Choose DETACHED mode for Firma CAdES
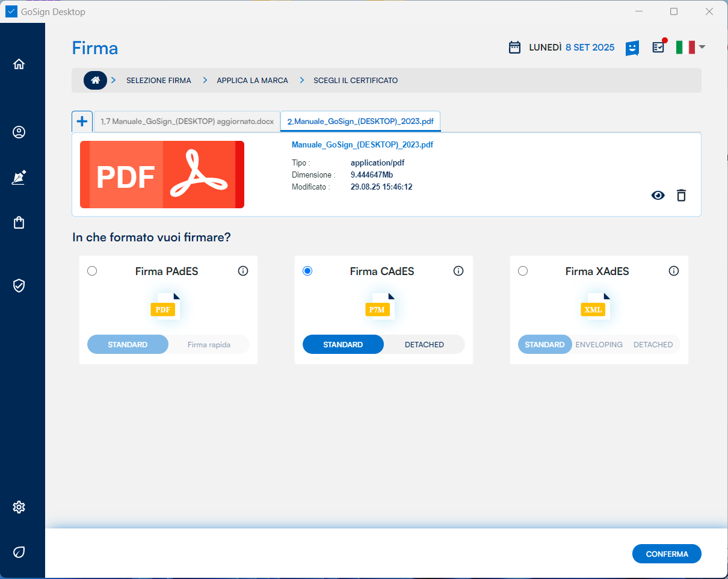The image size is (728, 579). [424, 344]
